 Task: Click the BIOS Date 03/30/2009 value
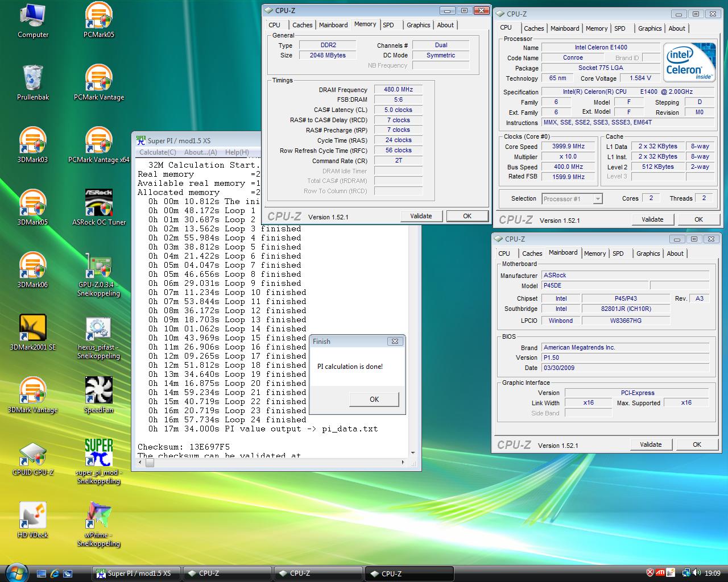pos(626,368)
